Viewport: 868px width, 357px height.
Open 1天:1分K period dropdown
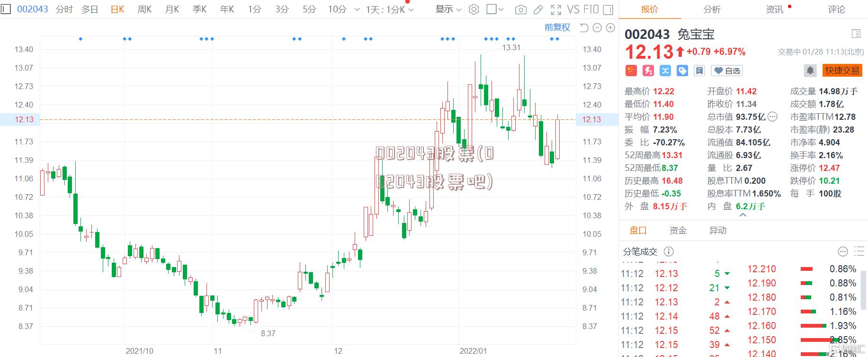(390, 9)
